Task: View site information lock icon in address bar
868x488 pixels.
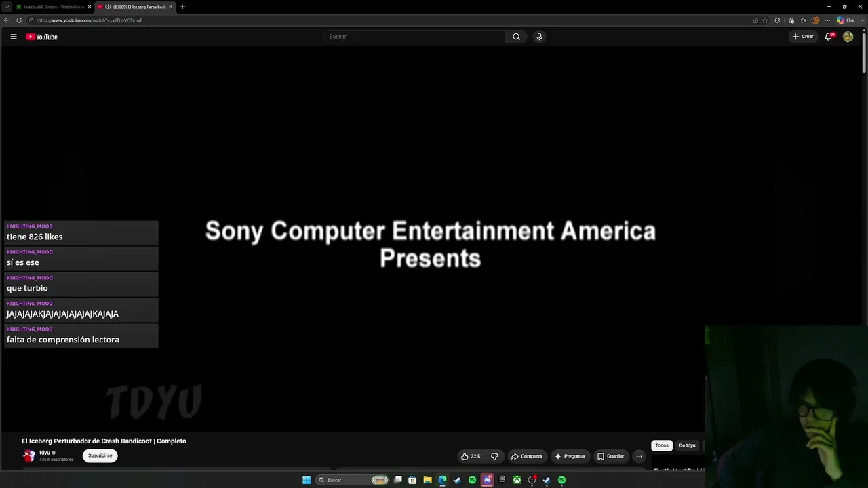Action: [31, 20]
